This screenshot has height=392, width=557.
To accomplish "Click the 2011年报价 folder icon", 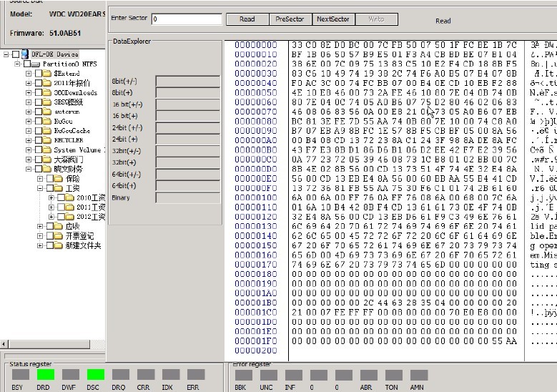I will pos(47,83).
